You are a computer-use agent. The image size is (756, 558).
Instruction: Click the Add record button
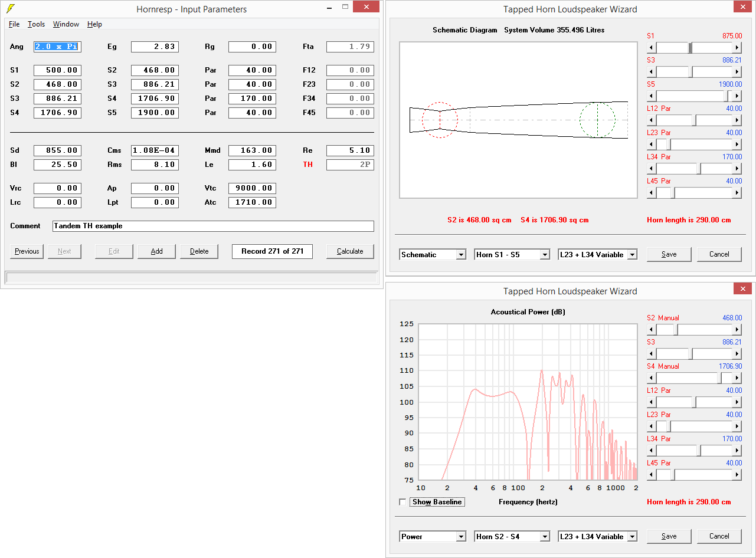click(156, 251)
